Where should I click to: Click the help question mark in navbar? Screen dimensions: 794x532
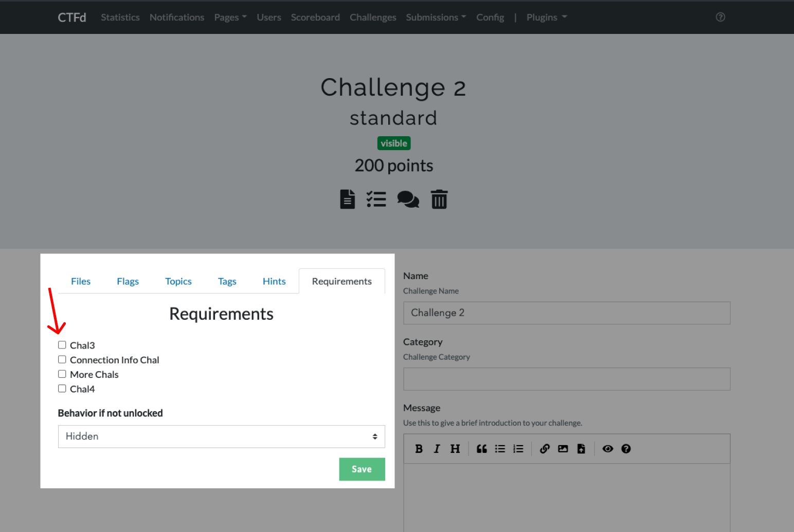pos(720,17)
